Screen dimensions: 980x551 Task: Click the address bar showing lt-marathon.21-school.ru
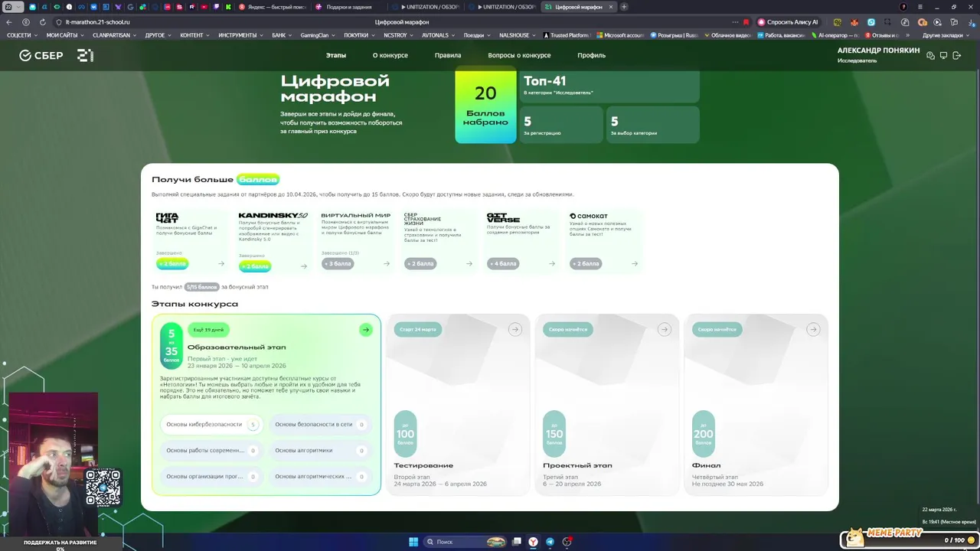pyautogui.click(x=98, y=22)
